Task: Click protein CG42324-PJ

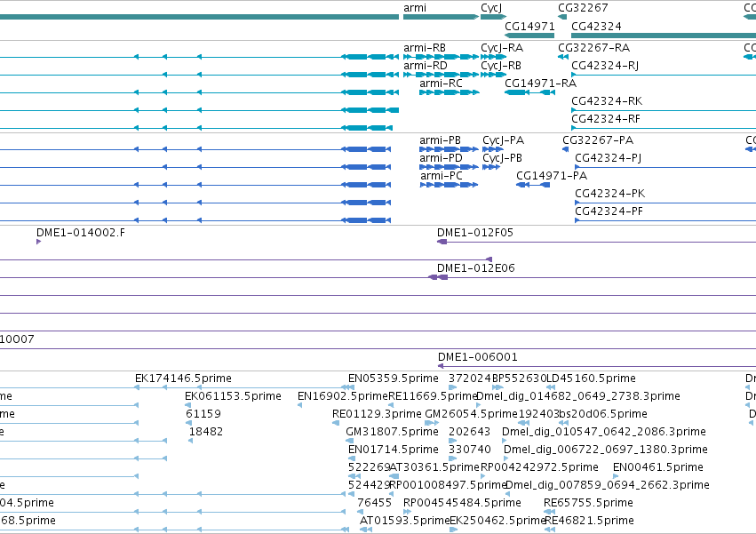Action: [x=608, y=158]
